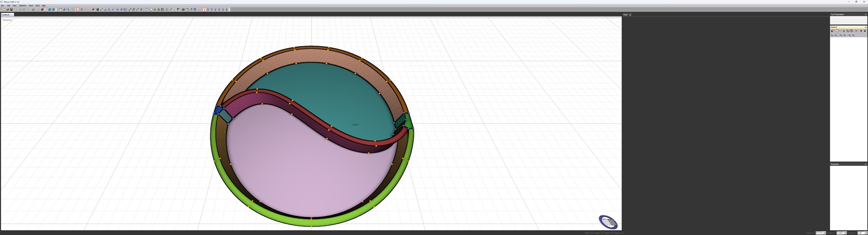Click the red eraser tool icon

pos(93,9)
